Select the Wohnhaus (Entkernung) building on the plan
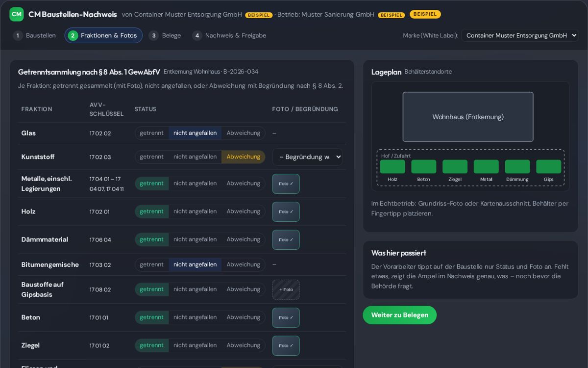Screen dimensions: 588x368 (x=468, y=117)
